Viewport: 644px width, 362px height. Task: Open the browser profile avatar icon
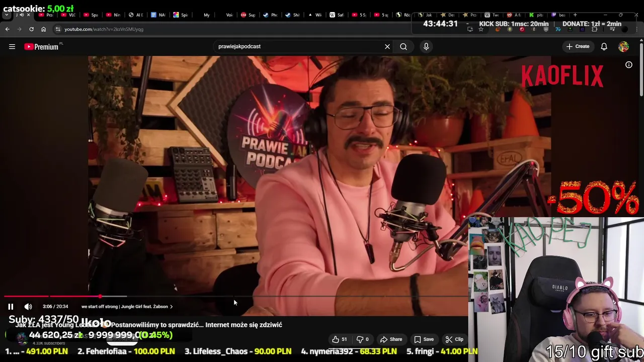point(624,29)
